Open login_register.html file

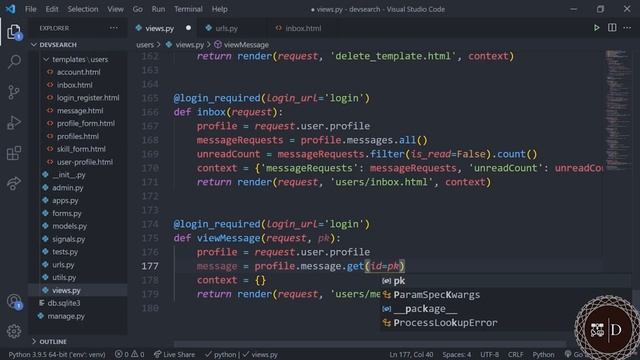[x=88, y=98]
